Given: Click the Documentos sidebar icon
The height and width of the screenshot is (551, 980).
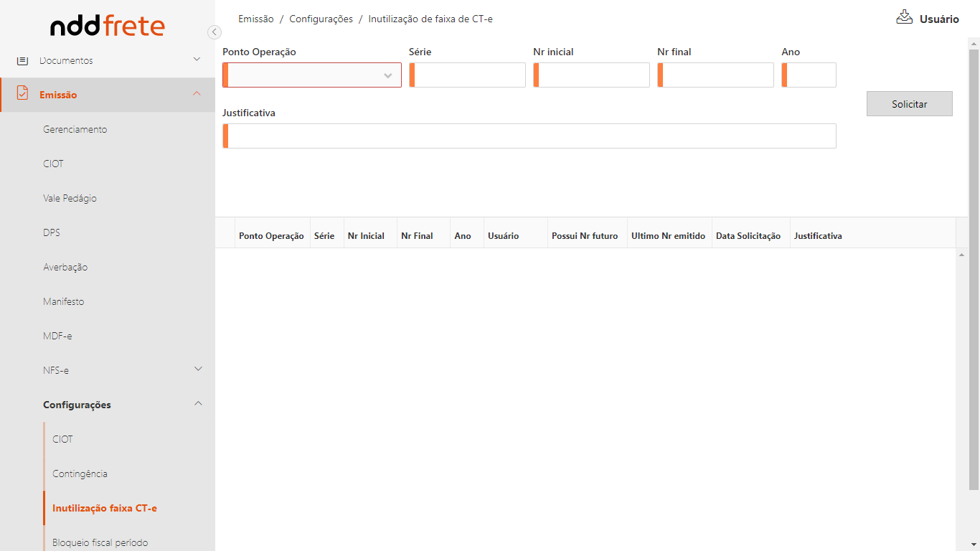Looking at the screenshot, I should click(x=22, y=60).
